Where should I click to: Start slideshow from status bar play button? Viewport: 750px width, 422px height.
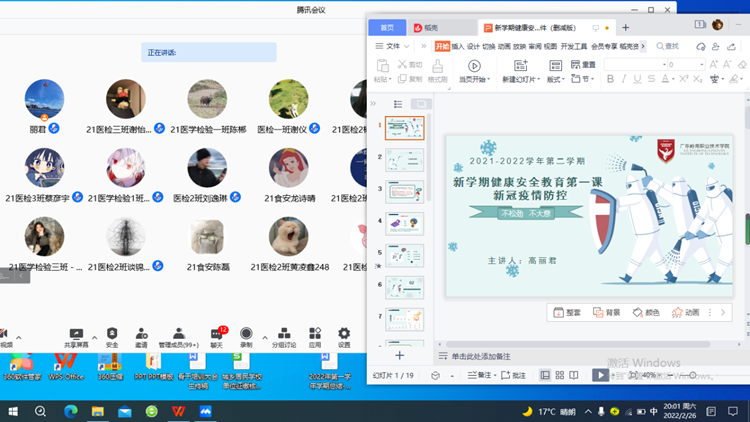click(600, 375)
